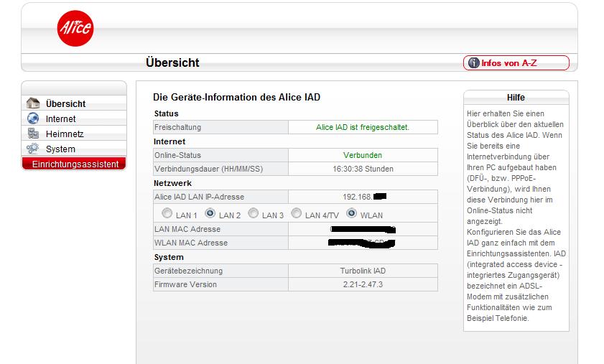Open the Übersicht menu item

[x=65, y=104]
